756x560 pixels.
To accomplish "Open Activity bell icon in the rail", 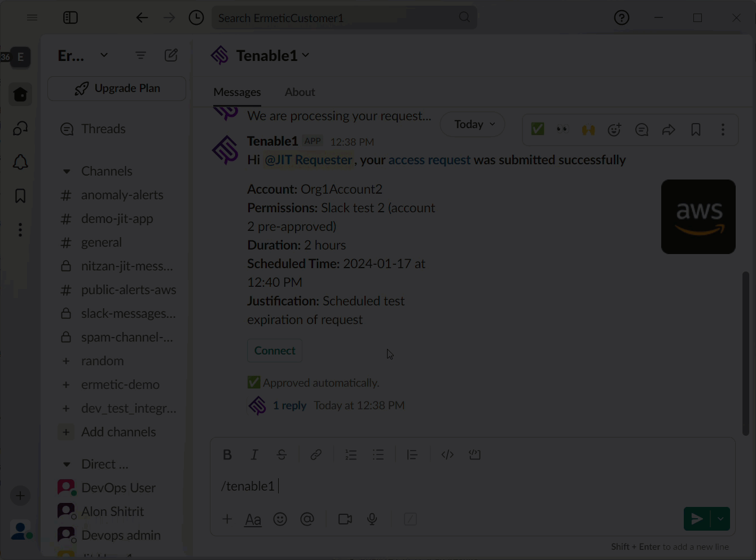I will click(x=20, y=162).
